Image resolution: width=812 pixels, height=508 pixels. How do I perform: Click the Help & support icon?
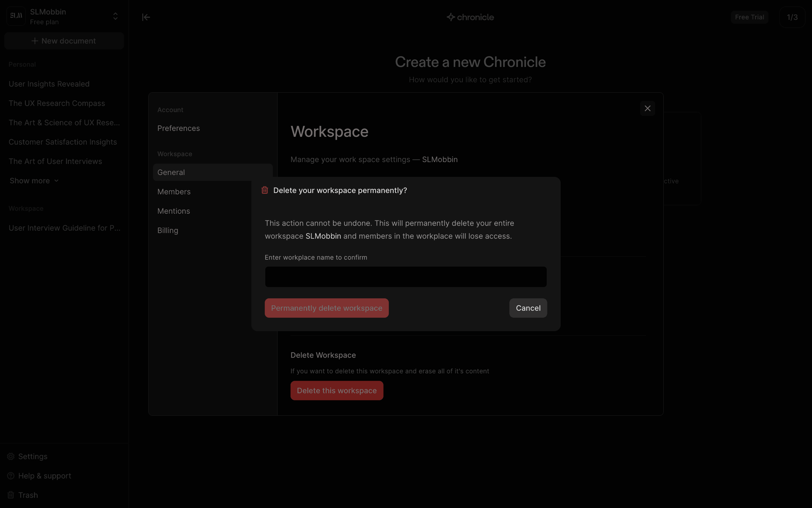[11, 476]
